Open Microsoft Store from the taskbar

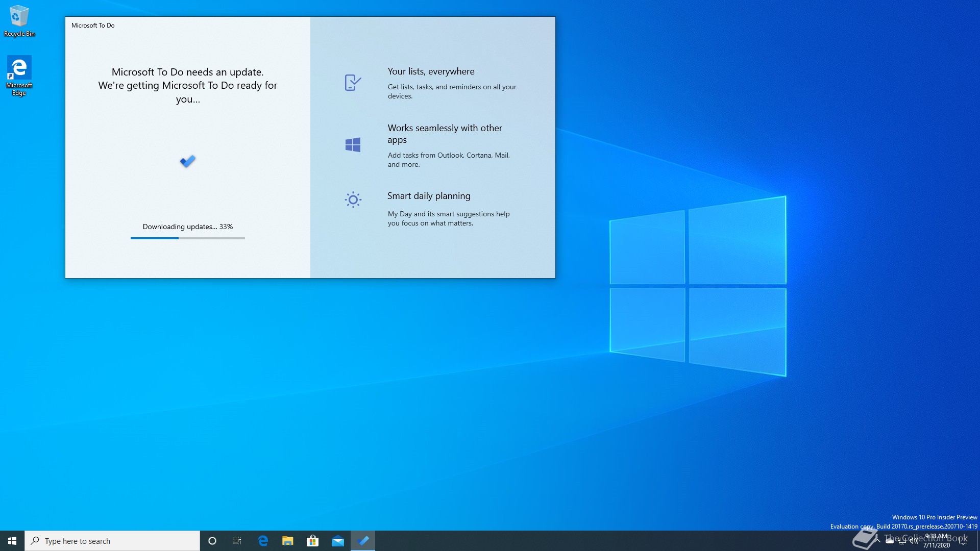coord(312,541)
